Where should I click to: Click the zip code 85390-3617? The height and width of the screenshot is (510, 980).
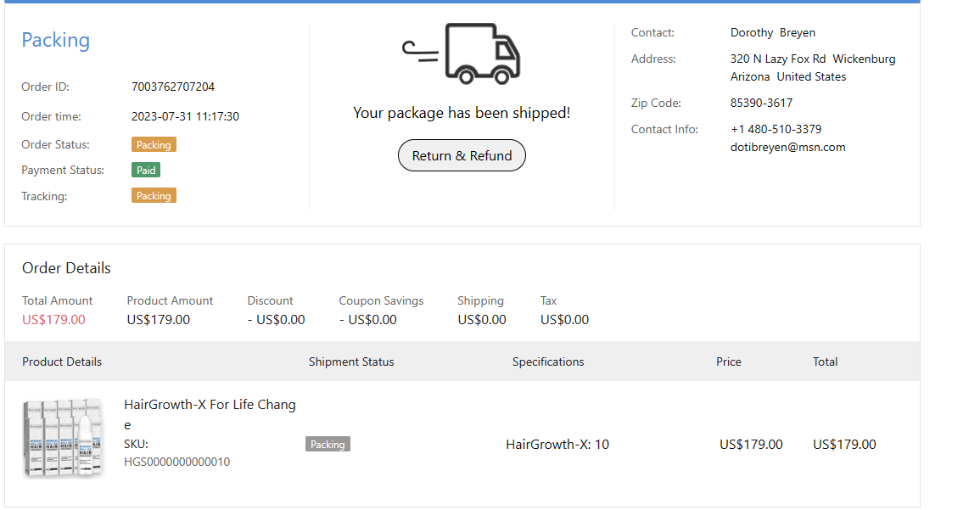tap(761, 103)
